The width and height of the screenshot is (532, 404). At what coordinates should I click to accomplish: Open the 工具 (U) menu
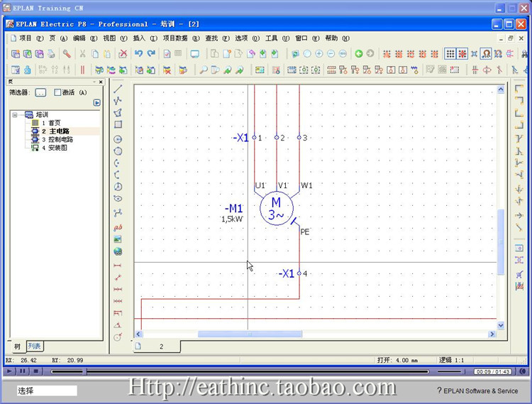tap(277, 38)
